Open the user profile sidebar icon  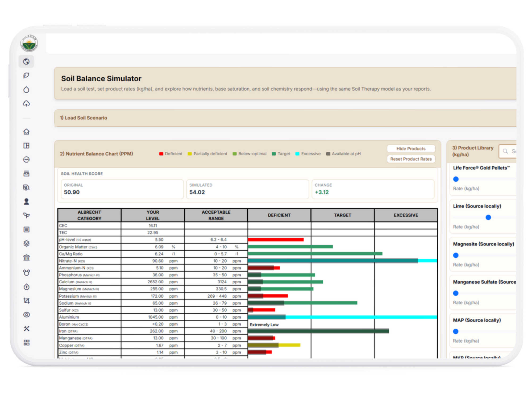pos(26,202)
